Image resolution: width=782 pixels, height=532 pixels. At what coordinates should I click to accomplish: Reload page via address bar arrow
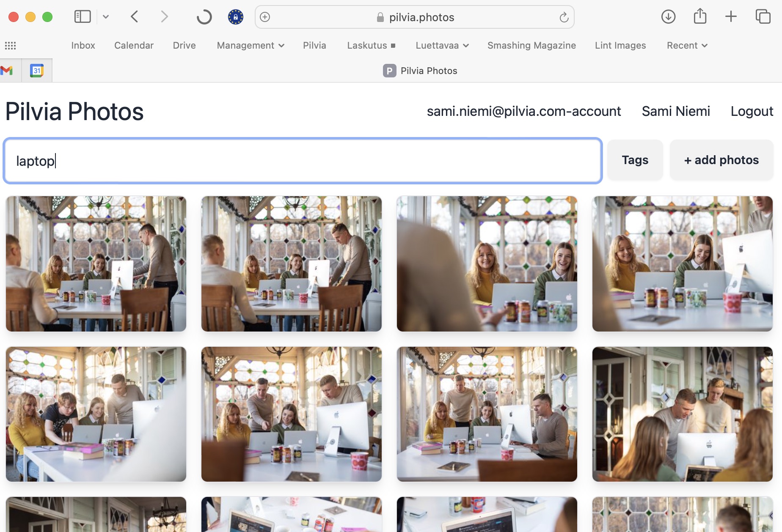564,17
